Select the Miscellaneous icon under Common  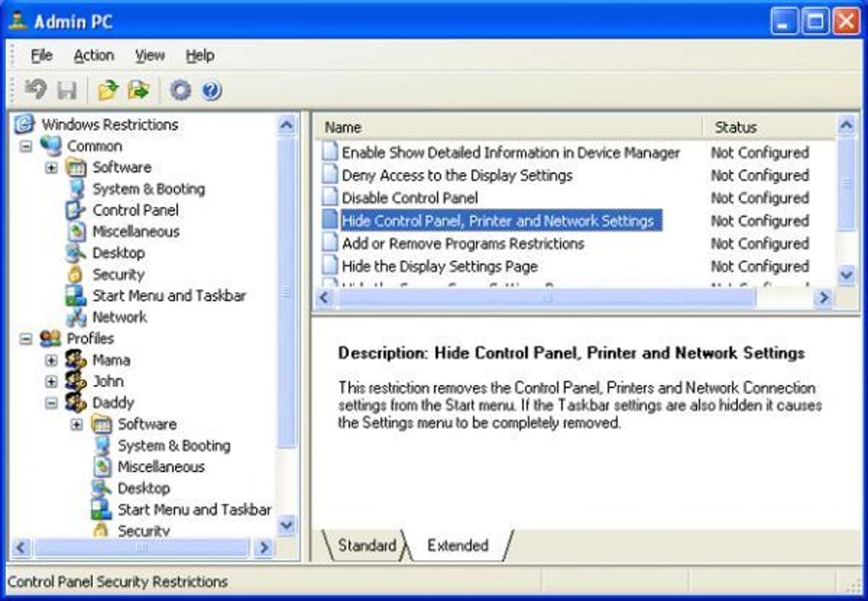coord(77,232)
